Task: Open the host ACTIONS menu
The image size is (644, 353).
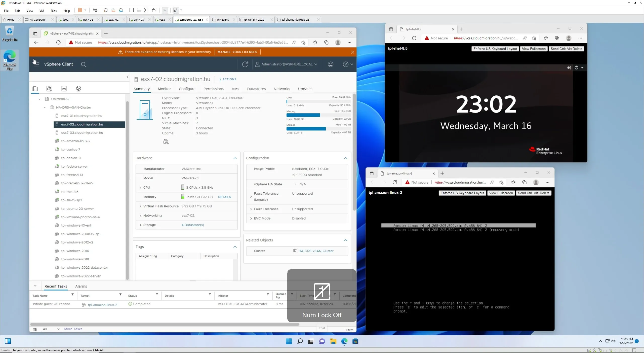Action: point(228,79)
